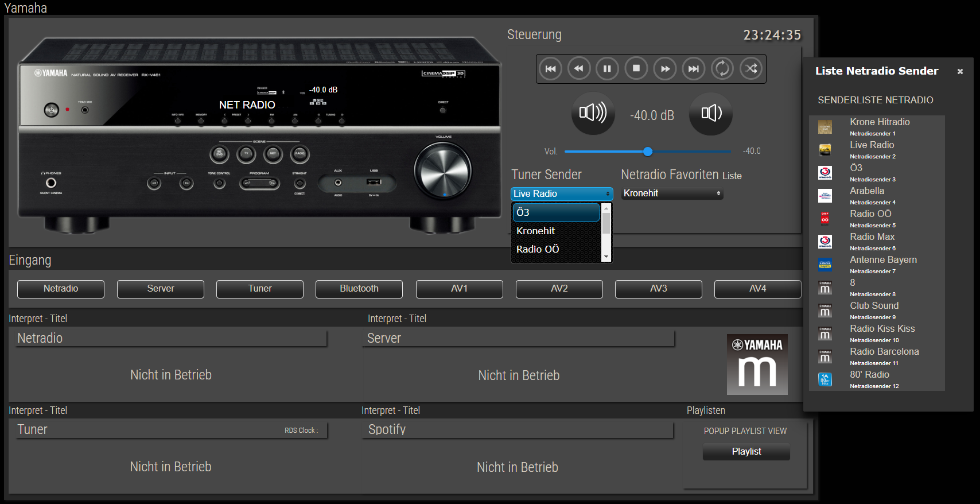Select Ö3 in the tuner list
This screenshot has width=980, height=504.
(556, 212)
